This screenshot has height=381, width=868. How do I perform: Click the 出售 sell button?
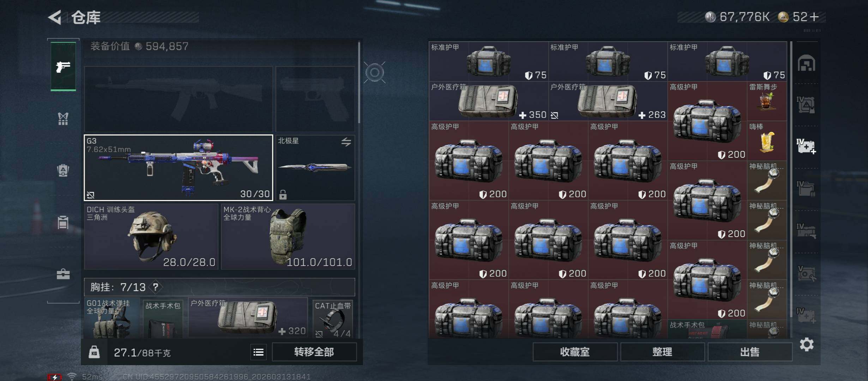[749, 352]
